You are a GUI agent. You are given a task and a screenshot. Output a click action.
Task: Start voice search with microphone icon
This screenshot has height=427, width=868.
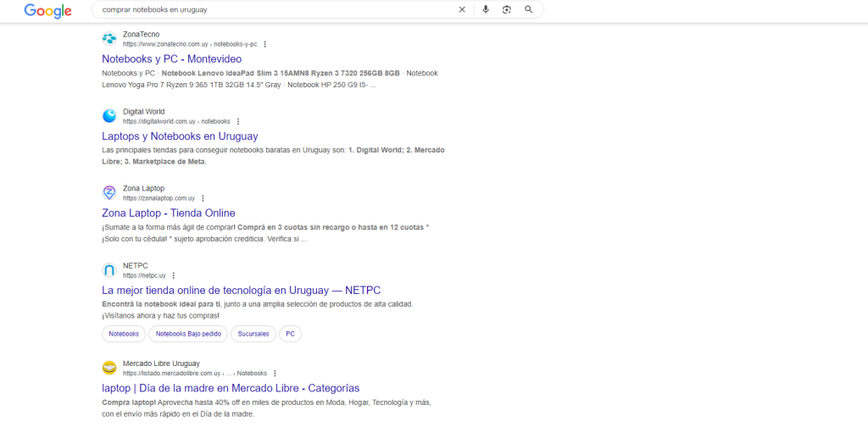click(486, 10)
